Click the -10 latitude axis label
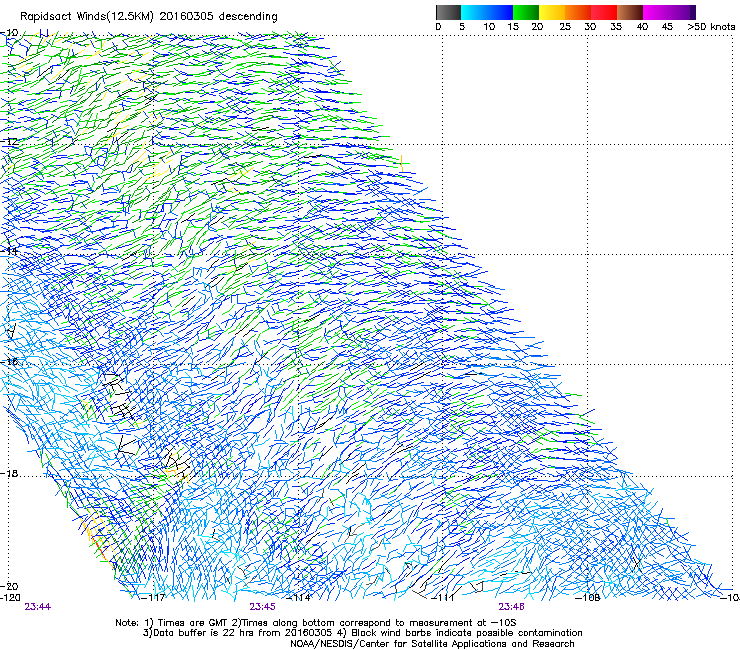This screenshot has height=650, width=740. 9,33
